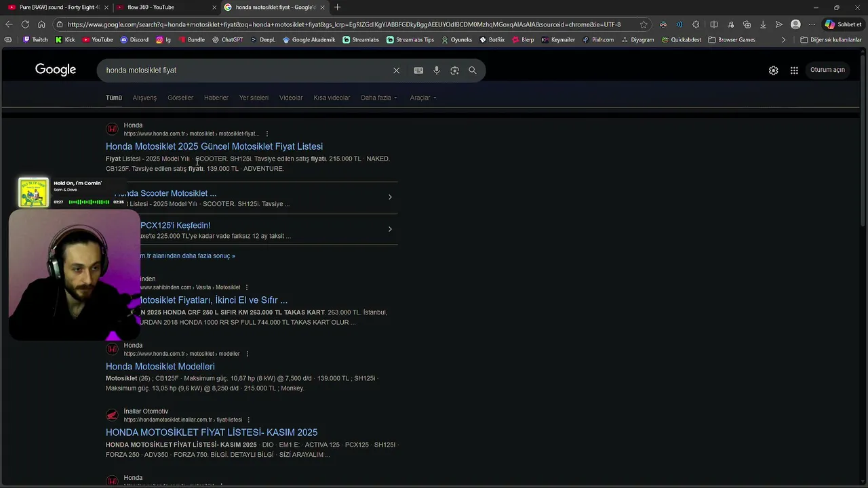Click the Hold On, I'm Comin' album art
The height and width of the screenshot is (488, 868).
(33, 192)
